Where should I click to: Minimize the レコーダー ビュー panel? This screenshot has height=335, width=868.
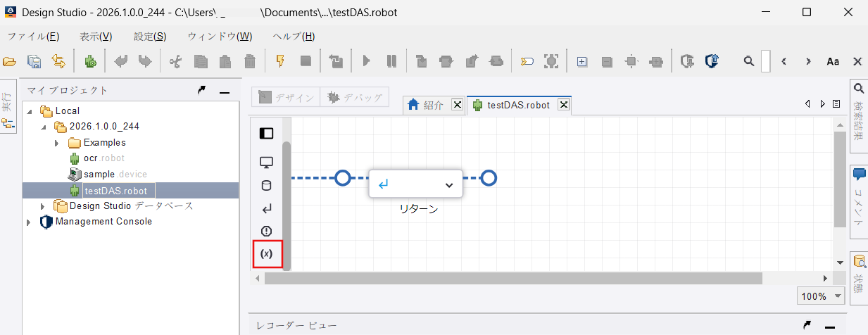coord(830,327)
